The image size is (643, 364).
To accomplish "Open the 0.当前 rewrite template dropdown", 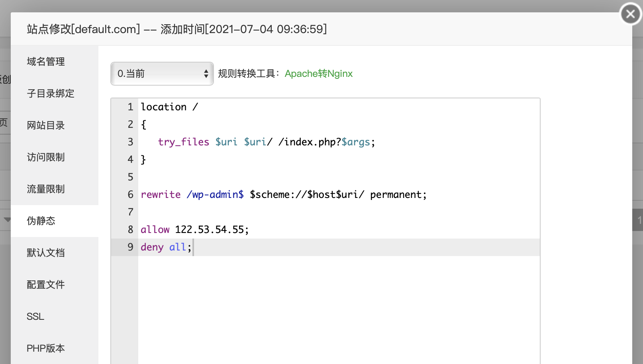I will (162, 74).
